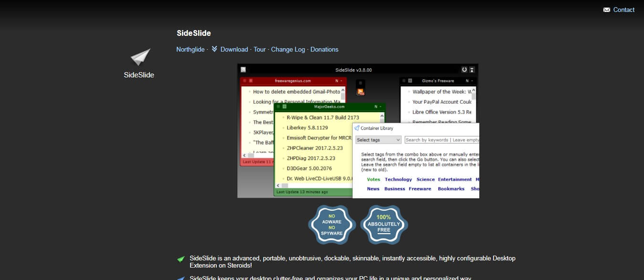The width and height of the screenshot is (644, 280).
Task: Click the Gizmo's Freeware container title
Action: point(438,81)
